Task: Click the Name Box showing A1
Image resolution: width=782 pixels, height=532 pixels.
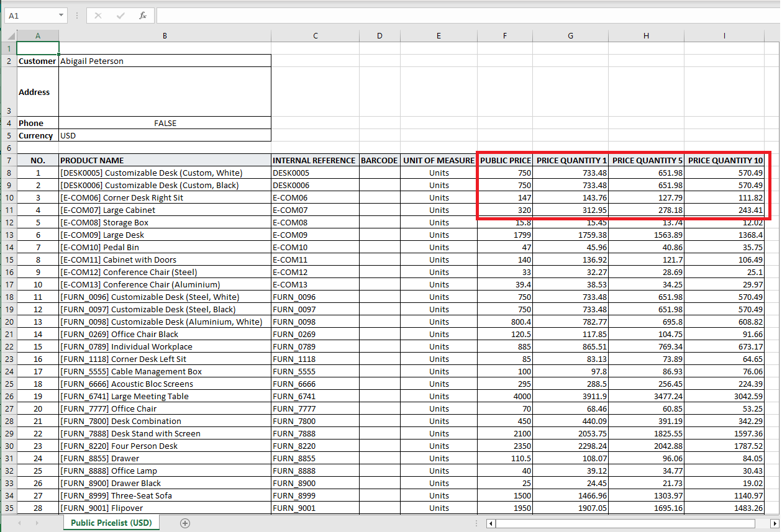Action: (30, 16)
